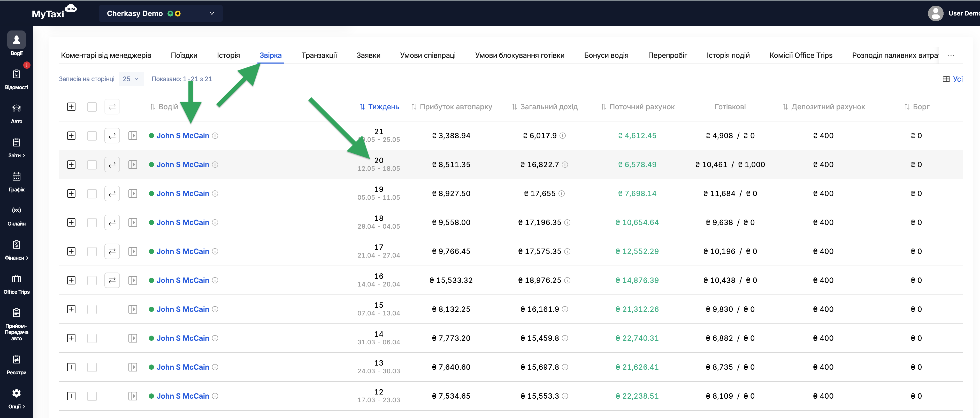Image resolution: width=980 pixels, height=418 pixels.
Task: Open Реєстри registers section
Action: [16, 364]
